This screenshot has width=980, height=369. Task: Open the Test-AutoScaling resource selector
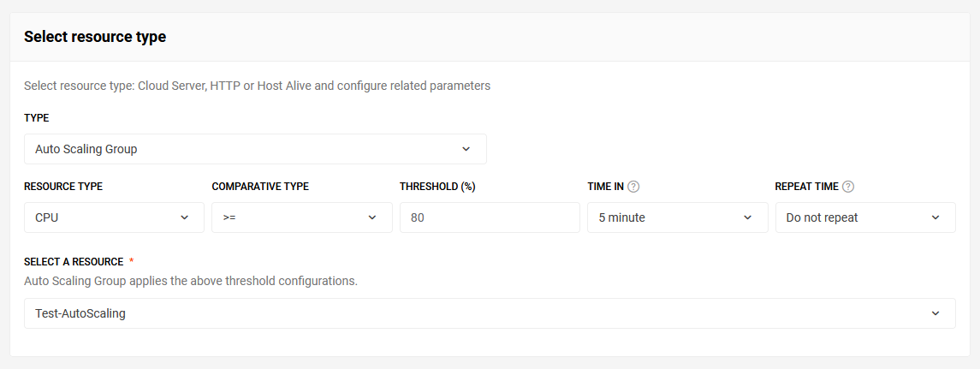pos(490,313)
